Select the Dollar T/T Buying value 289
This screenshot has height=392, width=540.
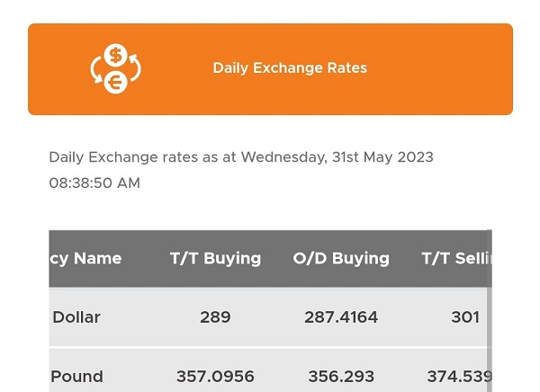[x=216, y=317]
